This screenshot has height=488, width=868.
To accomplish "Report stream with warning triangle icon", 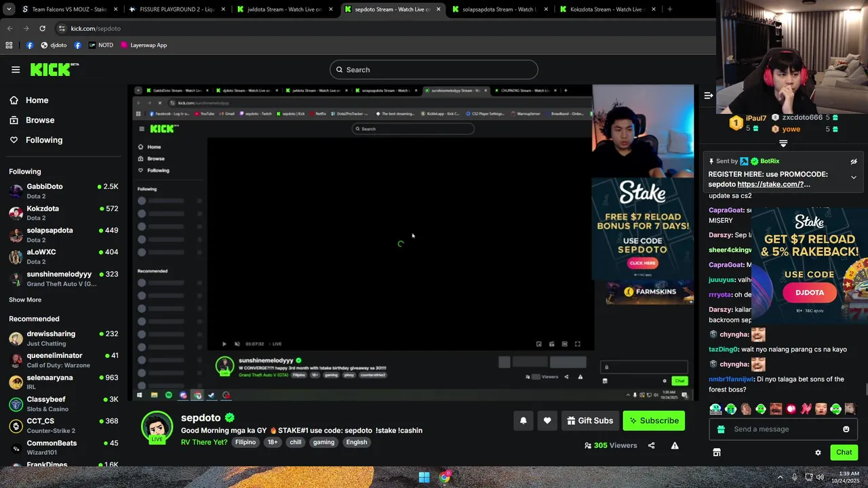I will coord(675,445).
